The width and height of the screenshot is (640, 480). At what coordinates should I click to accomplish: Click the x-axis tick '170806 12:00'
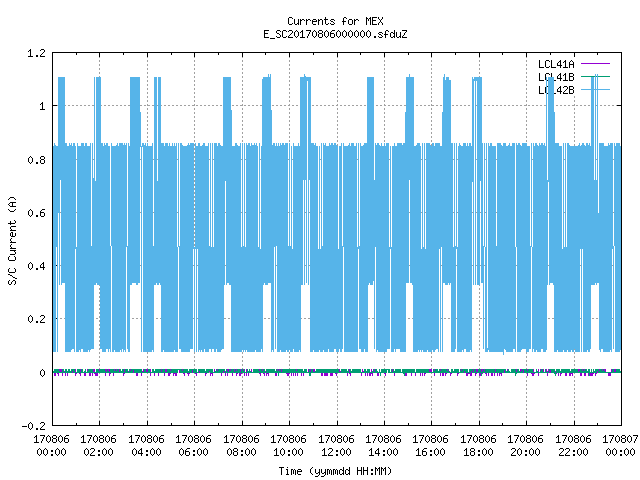[x=336, y=446]
